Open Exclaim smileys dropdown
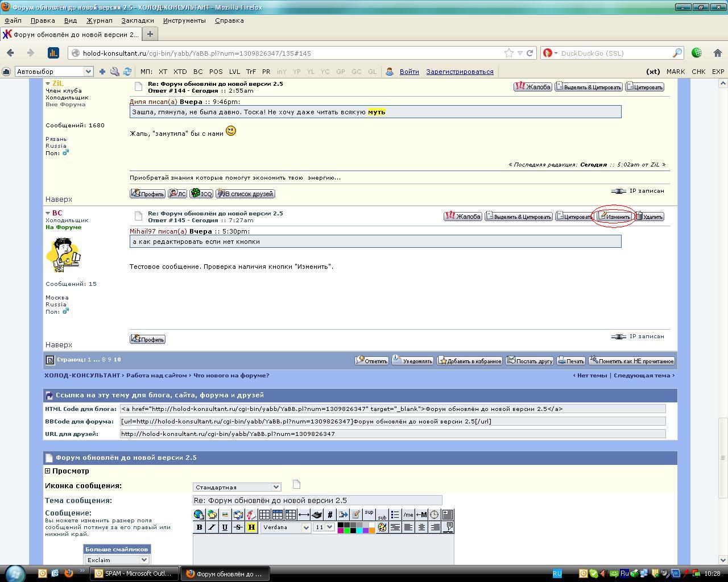This screenshot has width=728, height=582. (x=117, y=560)
